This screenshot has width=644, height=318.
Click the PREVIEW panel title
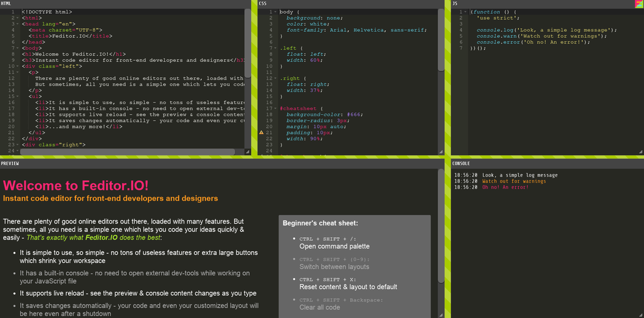10,164
